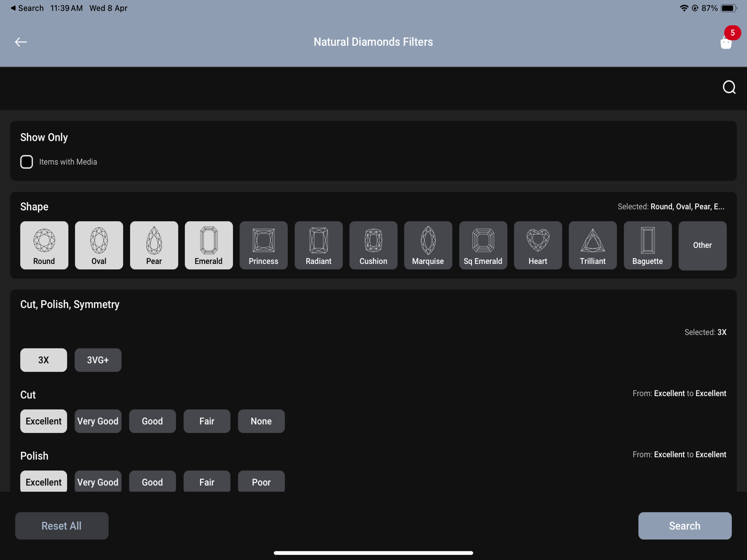Tap the Wi-Fi status icon
Viewport: 747px width, 560px height.
click(x=684, y=8)
